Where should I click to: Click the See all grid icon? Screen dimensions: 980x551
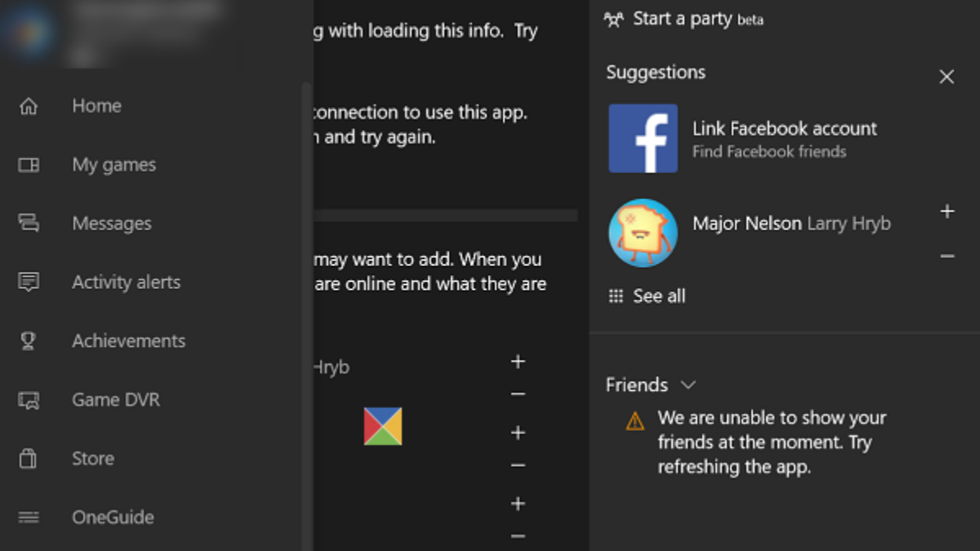[616, 296]
